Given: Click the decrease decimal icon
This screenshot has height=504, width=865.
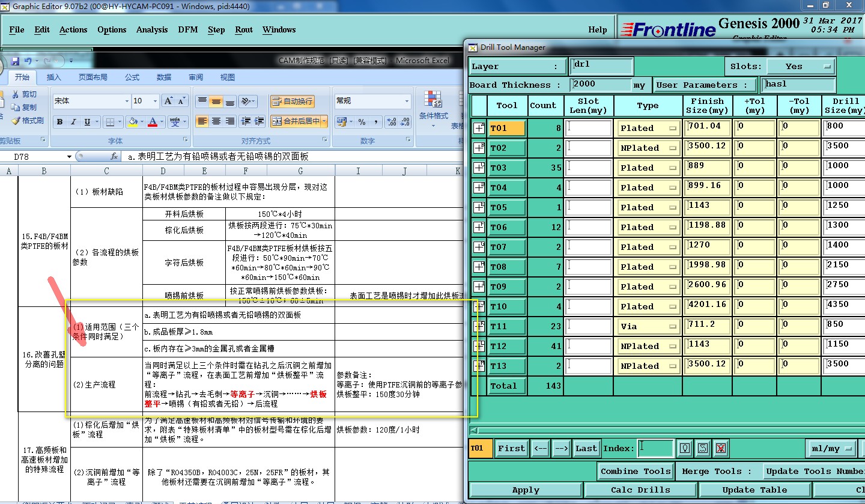Looking at the screenshot, I should tap(404, 121).
